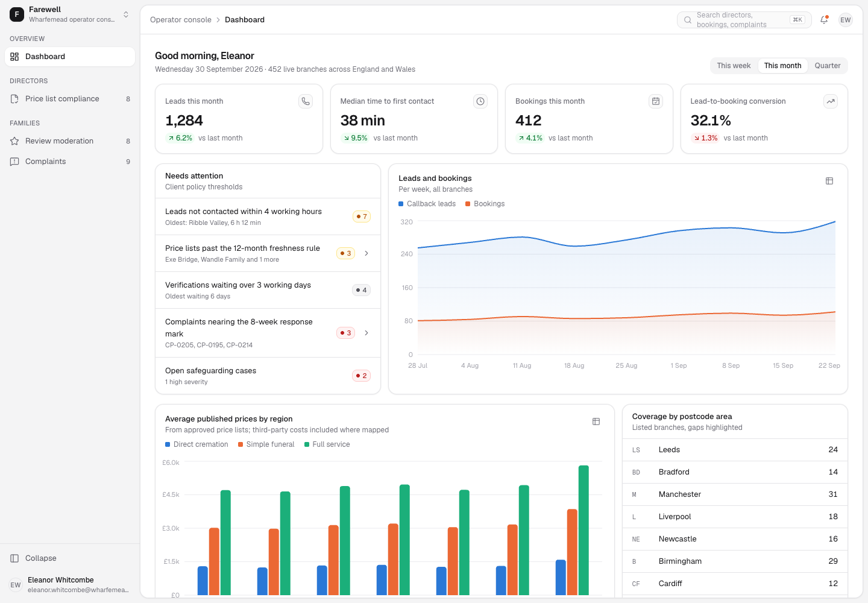Click the price lists freshness count badge
This screenshot has height=603, width=868.
click(x=345, y=253)
